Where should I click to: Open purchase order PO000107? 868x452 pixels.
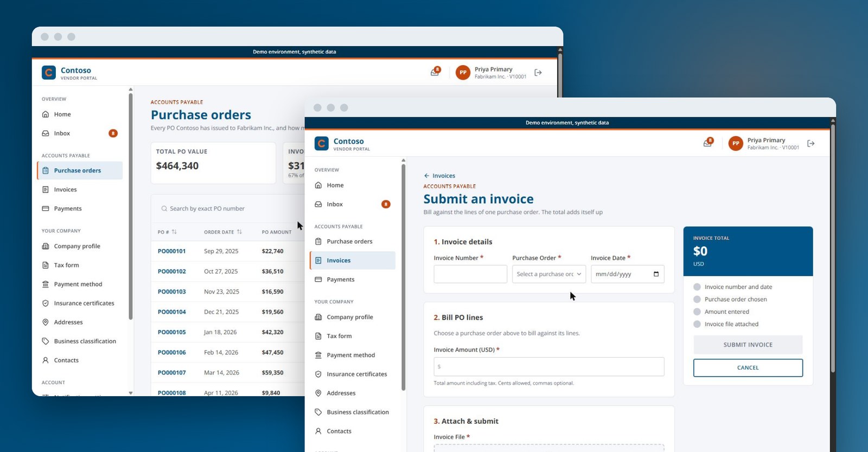point(171,373)
